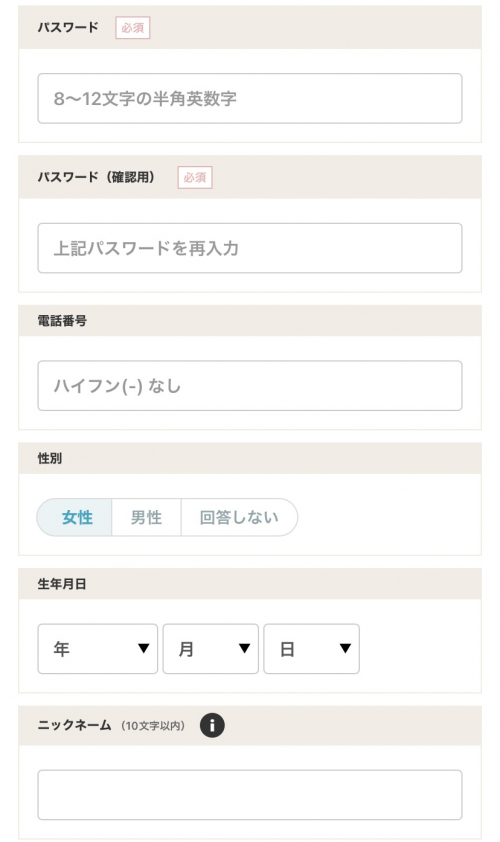Click the empty nickname input field
The image size is (500, 842).
click(x=250, y=795)
